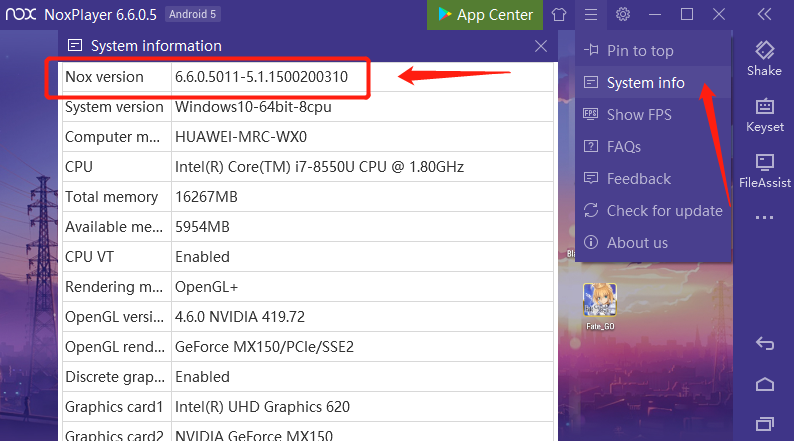Select the OpenGL+ rendering mode value

206,287
